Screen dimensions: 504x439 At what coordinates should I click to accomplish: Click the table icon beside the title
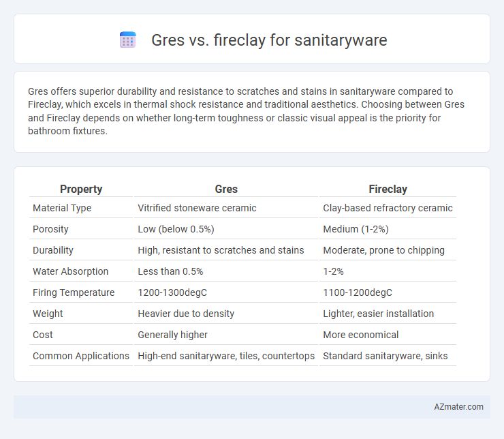click(128, 40)
